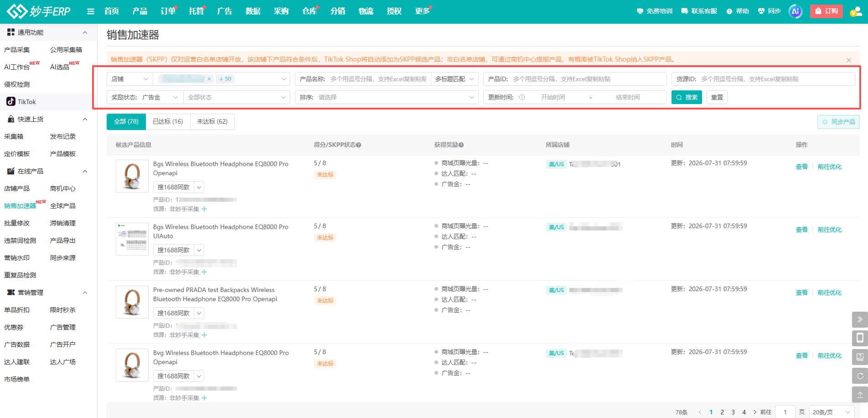Image resolution: width=868 pixels, height=418 pixels.
Task: Click the 开始时间 date field
Action: tap(553, 97)
